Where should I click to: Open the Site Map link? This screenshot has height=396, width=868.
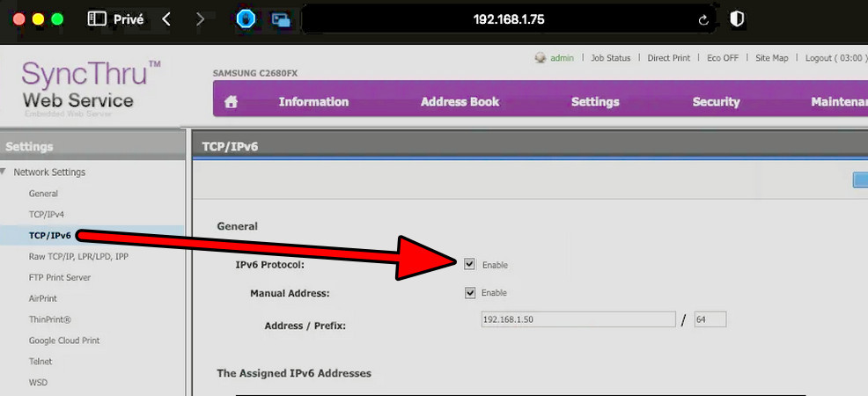tap(772, 57)
